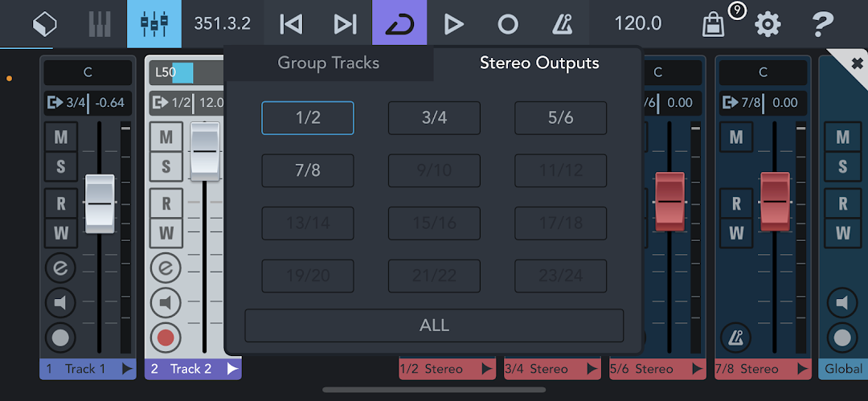Select stereo output 5/6
This screenshot has height=401, width=868.
(561, 118)
